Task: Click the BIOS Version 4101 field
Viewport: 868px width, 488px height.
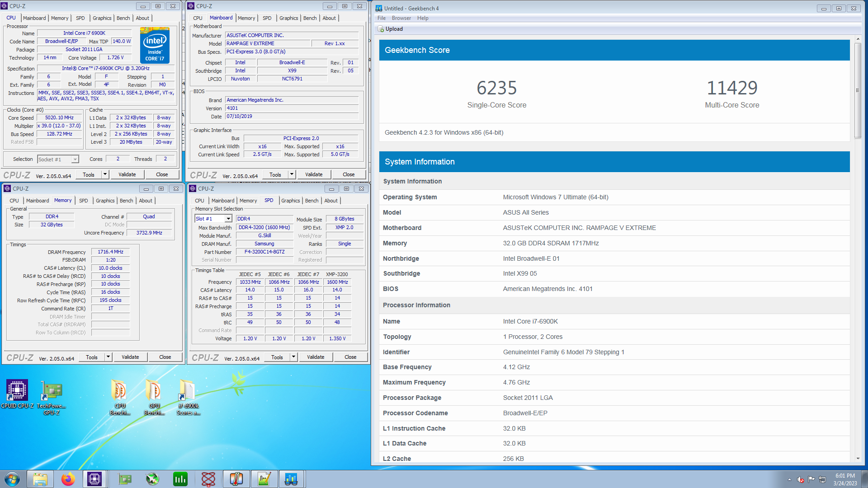Action: point(292,108)
